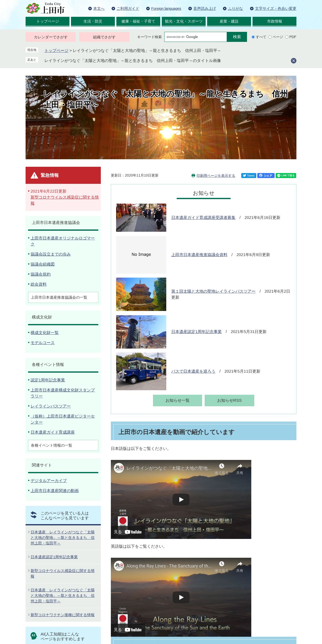The height and width of the screenshot is (644, 322).
Task: Open the 観光・文化・スポーツ navigation menu
Action: [184, 22]
